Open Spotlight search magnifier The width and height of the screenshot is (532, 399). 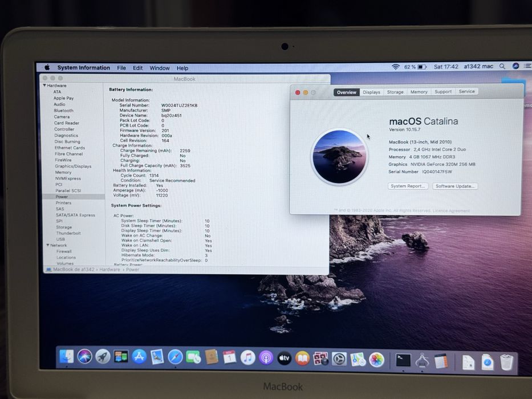tap(502, 66)
